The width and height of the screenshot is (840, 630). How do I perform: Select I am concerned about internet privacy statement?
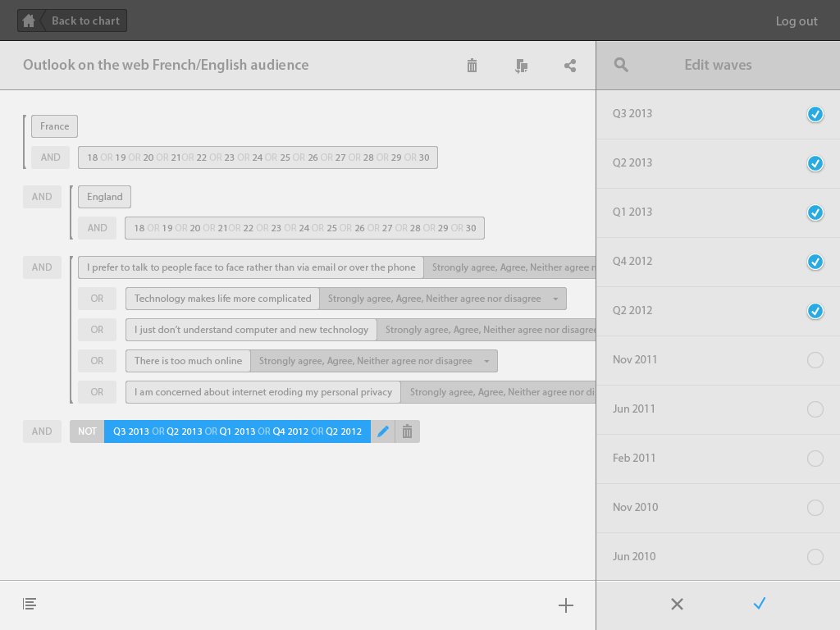(263, 392)
